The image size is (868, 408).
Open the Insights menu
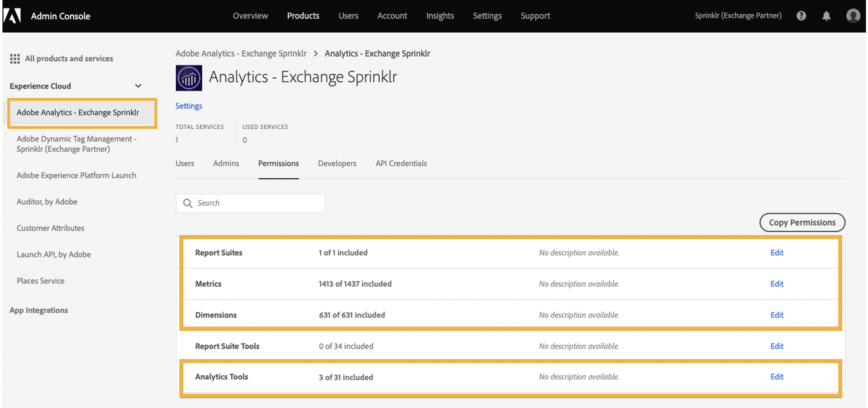click(440, 16)
